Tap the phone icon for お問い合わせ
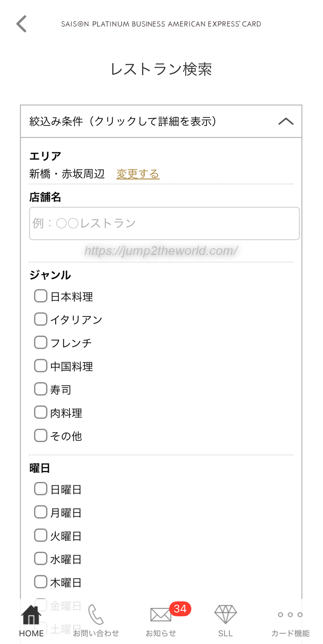The height and width of the screenshot is (644, 323). (x=96, y=614)
